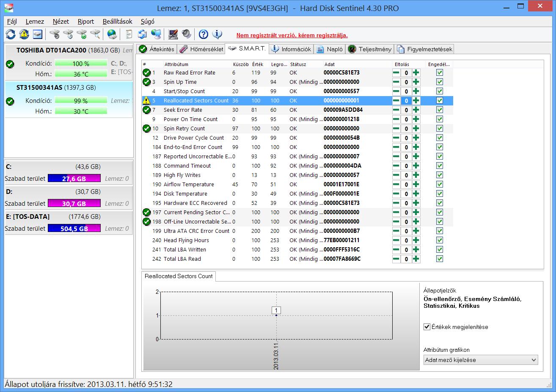
Task: Increase the offset for Raw Read Error Rate
Action: click(x=416, y=73)
